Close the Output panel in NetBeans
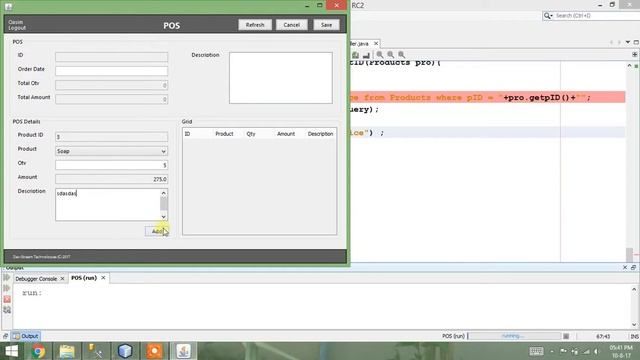The image size is (640, 360). [625, 267]
